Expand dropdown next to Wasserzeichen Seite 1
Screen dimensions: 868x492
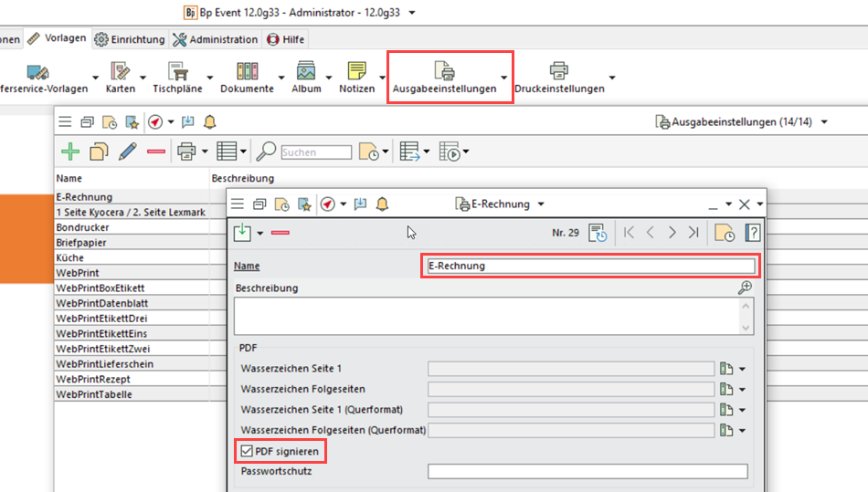click(x=742, y=369)
